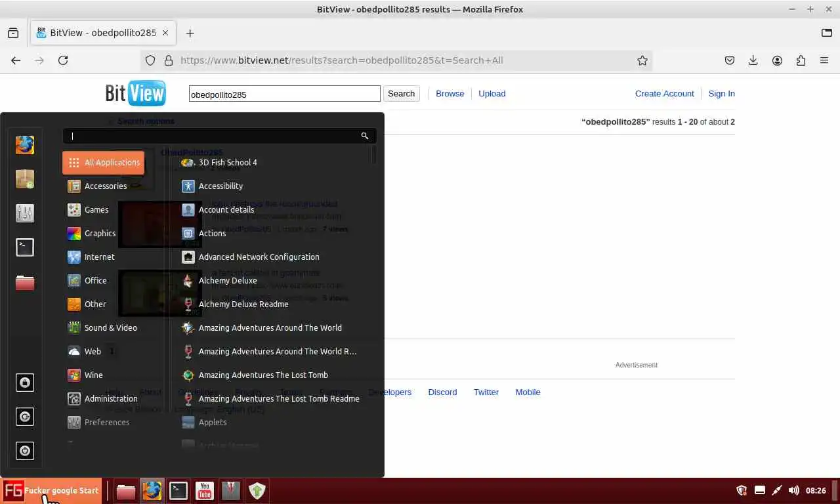The image size is (840, 504).
Task: Open the Other category
Action: [104, 304]
